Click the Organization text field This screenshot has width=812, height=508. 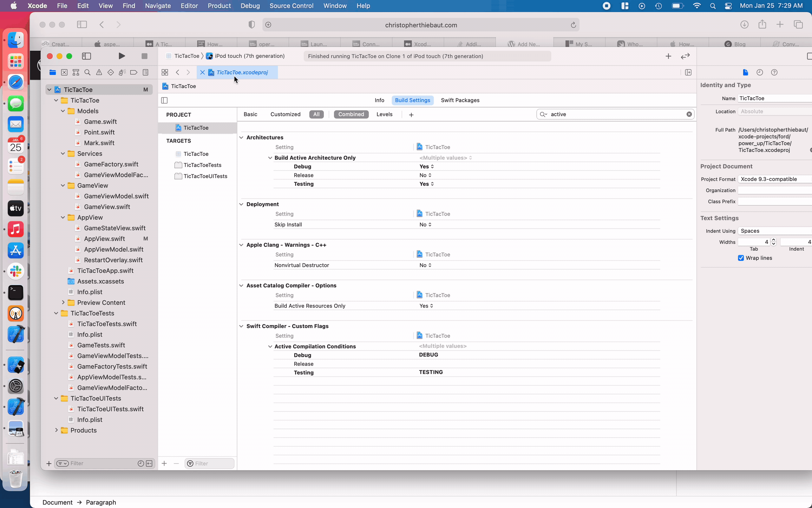(775, 190)
